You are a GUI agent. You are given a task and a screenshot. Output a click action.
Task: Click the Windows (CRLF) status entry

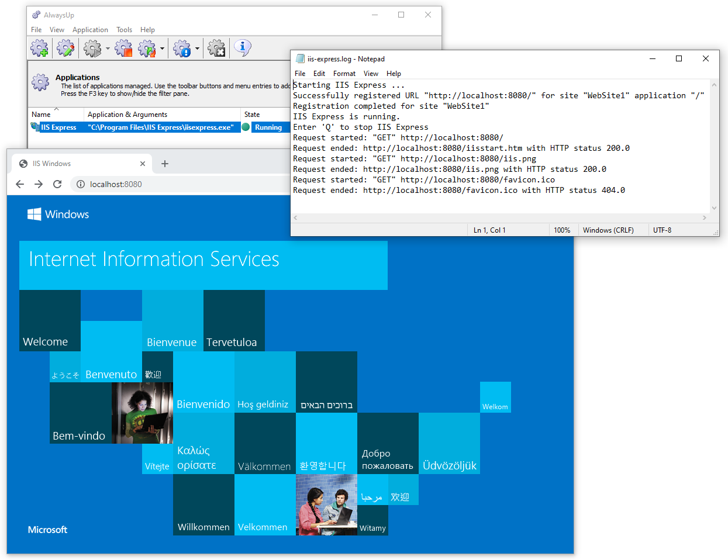point(608,230)
